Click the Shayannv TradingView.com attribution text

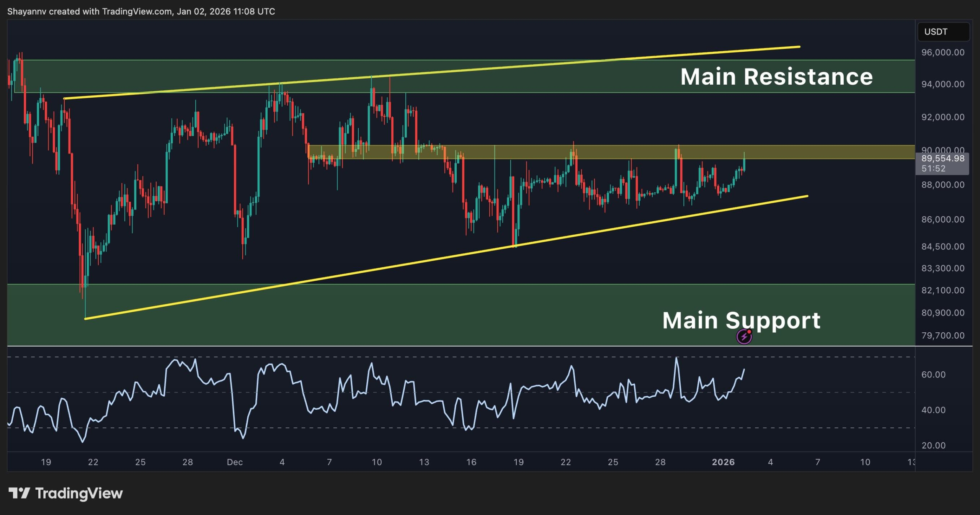(x=141, y=11)
